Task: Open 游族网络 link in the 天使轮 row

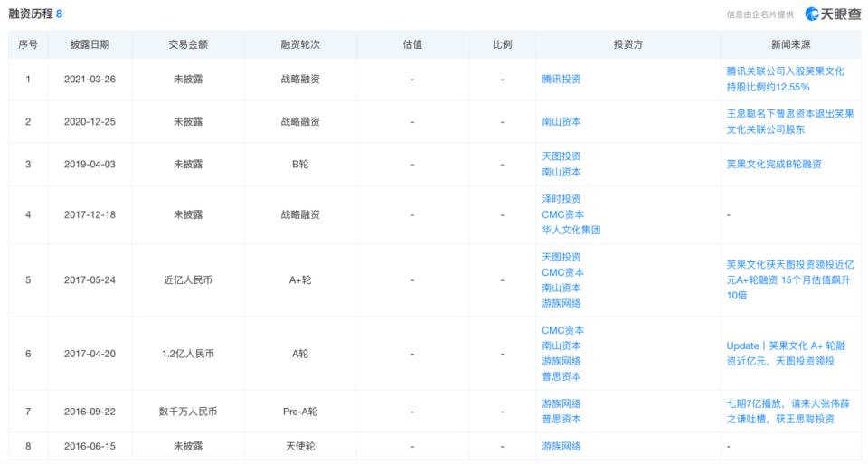Action: pyautogui.click(x=561, y=446)
